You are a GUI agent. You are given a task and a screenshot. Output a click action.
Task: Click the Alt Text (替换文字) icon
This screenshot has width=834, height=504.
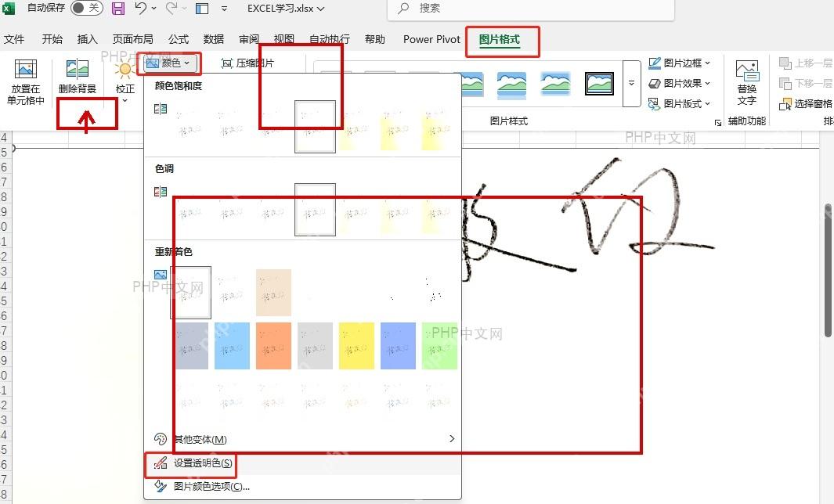[x=747, y=70]
